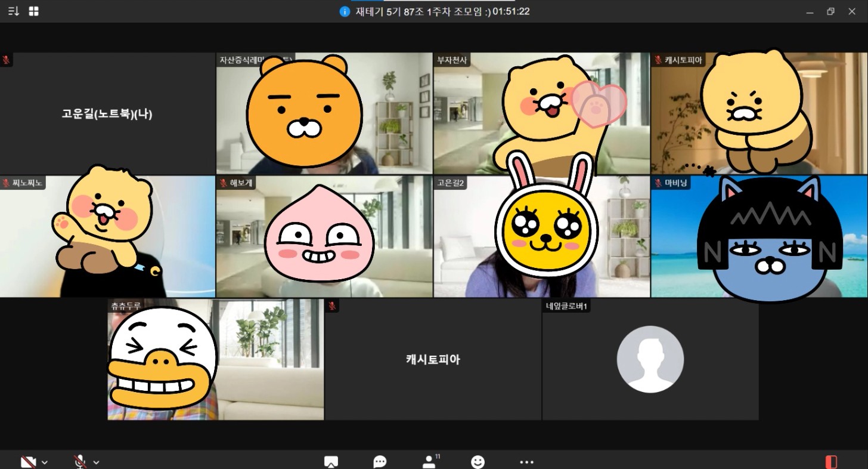868x469 pixels.
Task: Switch to the gallery grid view icon
Action: [33, 11]
